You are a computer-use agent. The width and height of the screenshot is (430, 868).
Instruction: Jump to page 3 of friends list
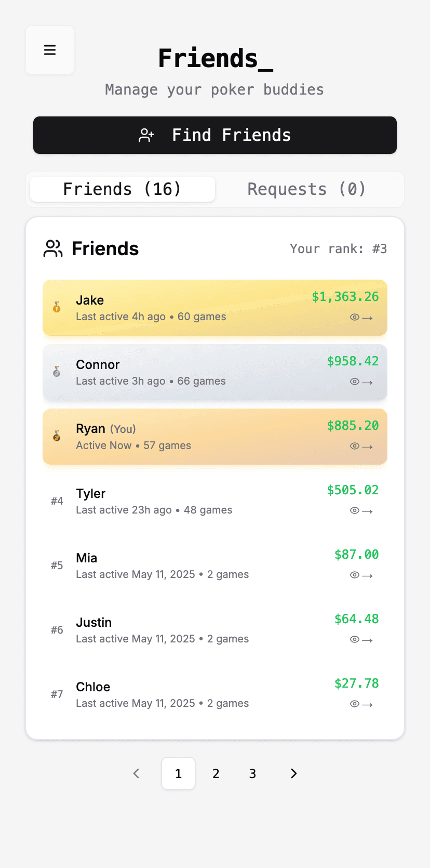[252, 773]
